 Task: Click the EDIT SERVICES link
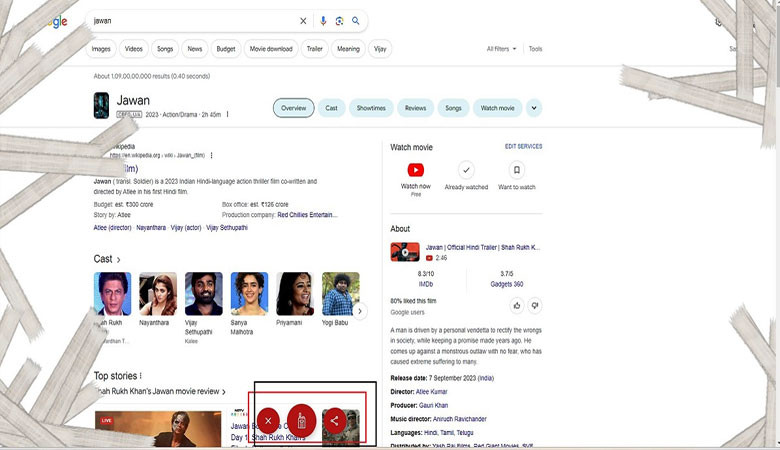(523, 147)
